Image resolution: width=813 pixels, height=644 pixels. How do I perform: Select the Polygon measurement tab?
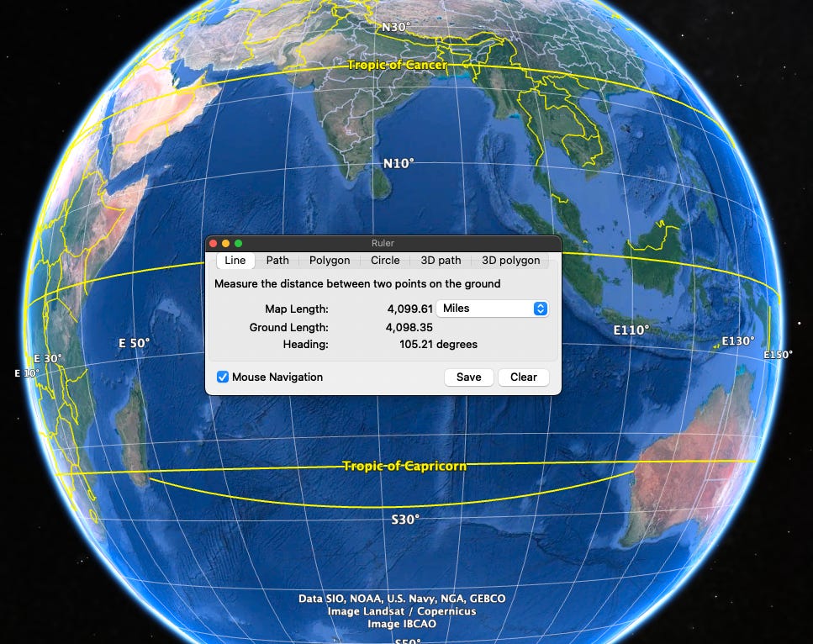[x=330, y=261]
